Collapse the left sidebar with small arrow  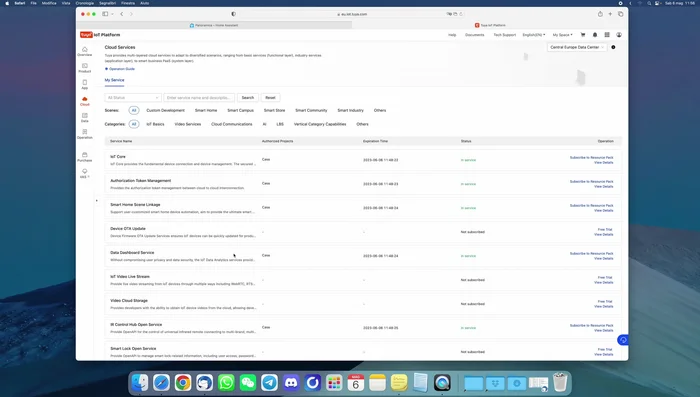(96, 201)
